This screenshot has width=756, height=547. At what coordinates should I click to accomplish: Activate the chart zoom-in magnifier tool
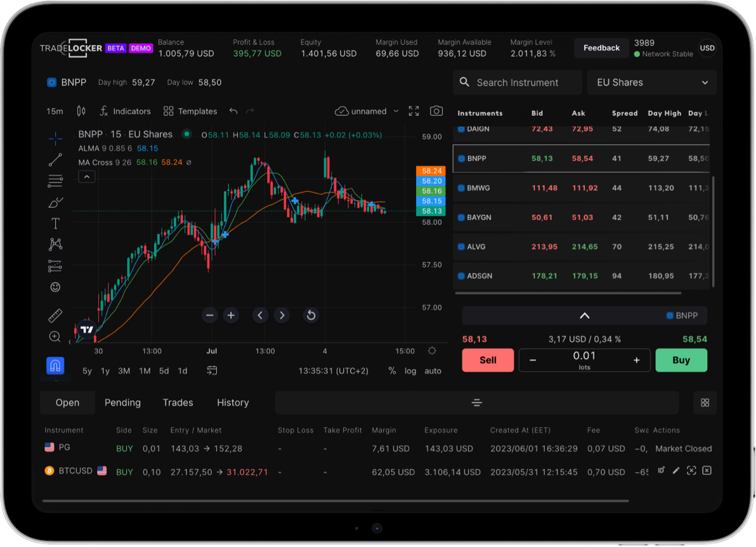click(x=55, y=337)
